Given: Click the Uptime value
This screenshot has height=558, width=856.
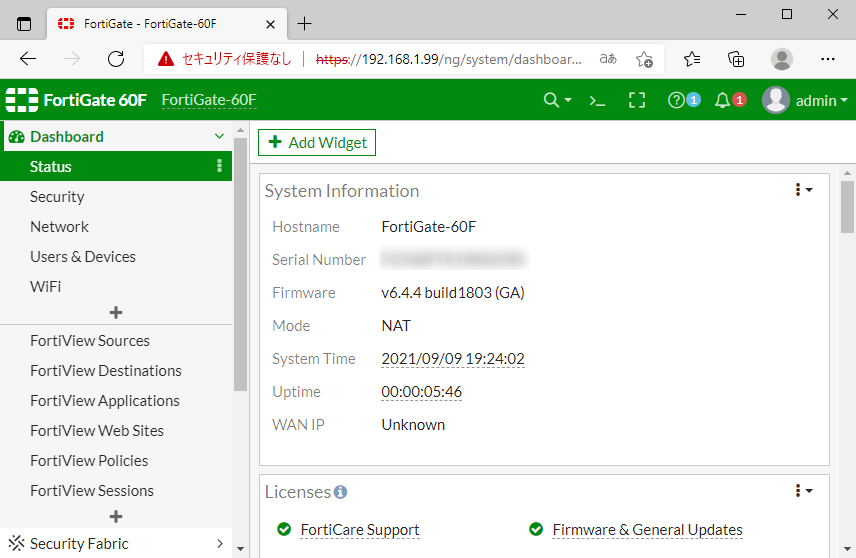Looking at the screenshot, I should point(421,391).
